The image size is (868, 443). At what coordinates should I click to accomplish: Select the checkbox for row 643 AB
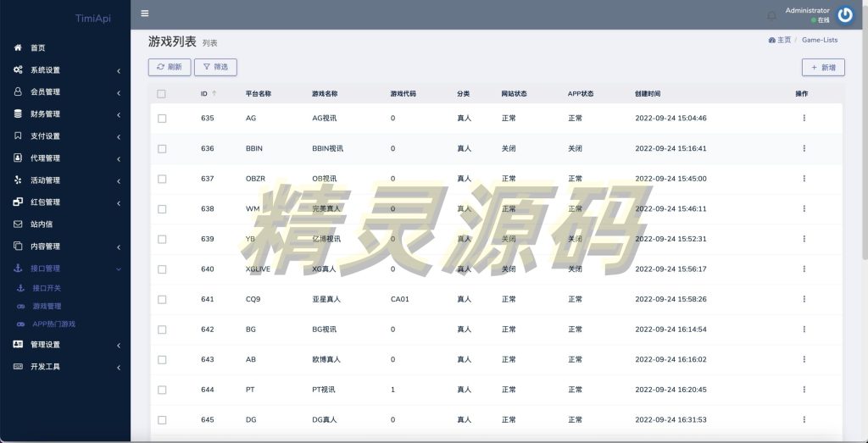click(162, 359)
